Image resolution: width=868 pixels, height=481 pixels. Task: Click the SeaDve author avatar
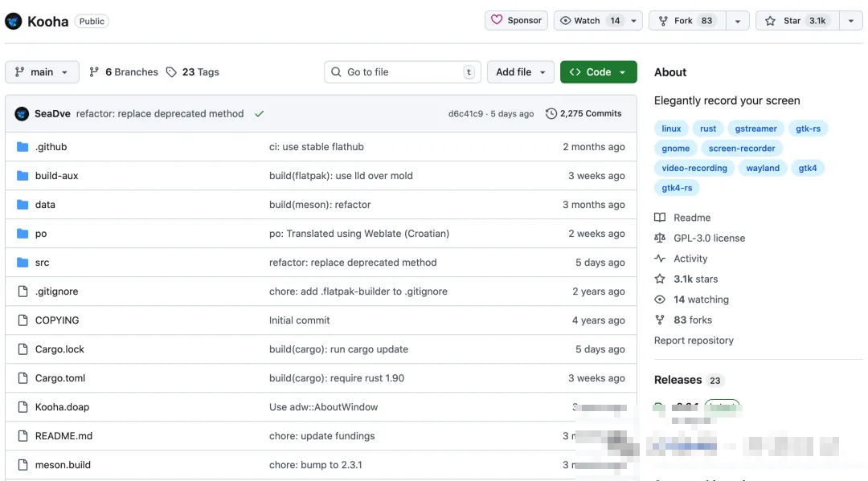[22, 113]
